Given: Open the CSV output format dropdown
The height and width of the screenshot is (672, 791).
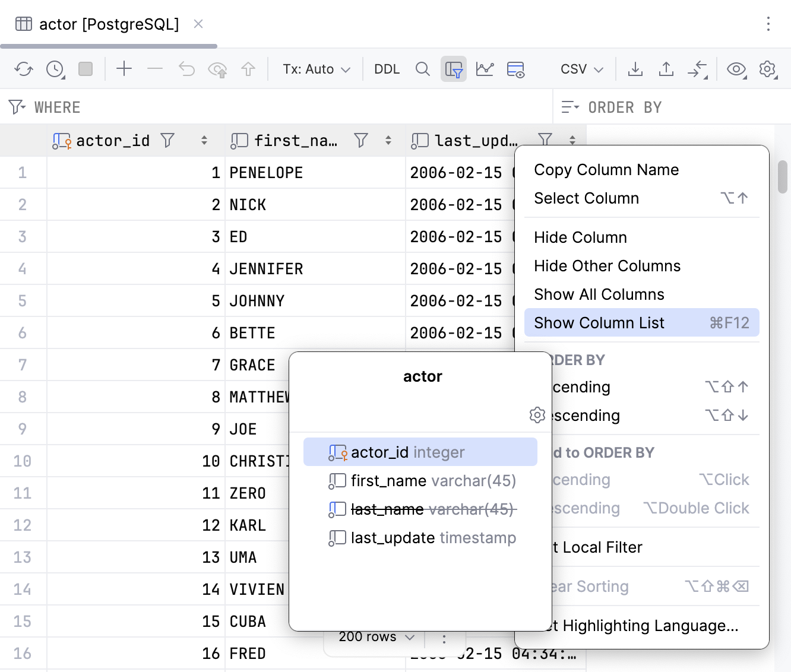Looking at the screenshot, I should click(580, 69).
